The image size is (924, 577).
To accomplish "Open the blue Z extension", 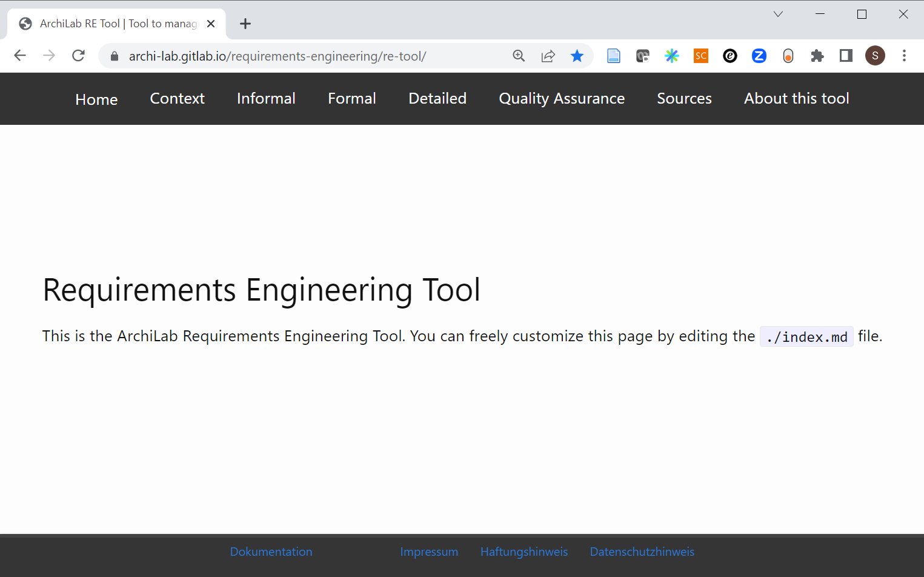I will coord(759,56).
